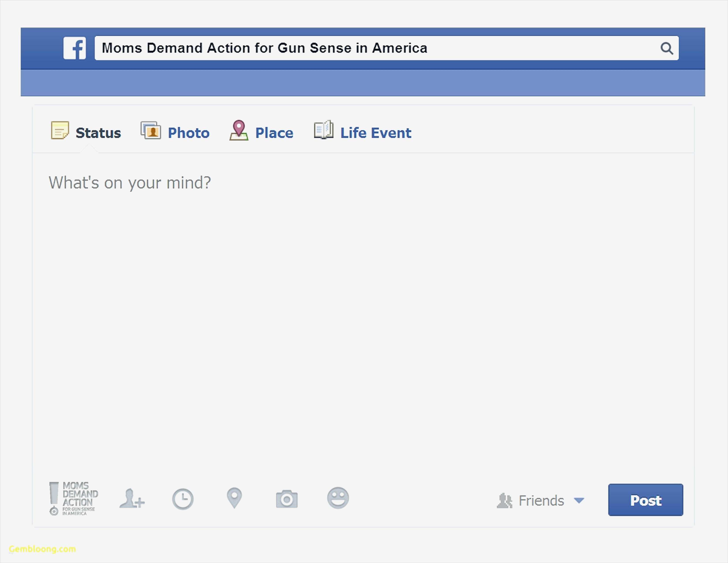Viewport: 728px width, 563px height.
Task: Click the smiley feeling icon
Action: [338, 498]
